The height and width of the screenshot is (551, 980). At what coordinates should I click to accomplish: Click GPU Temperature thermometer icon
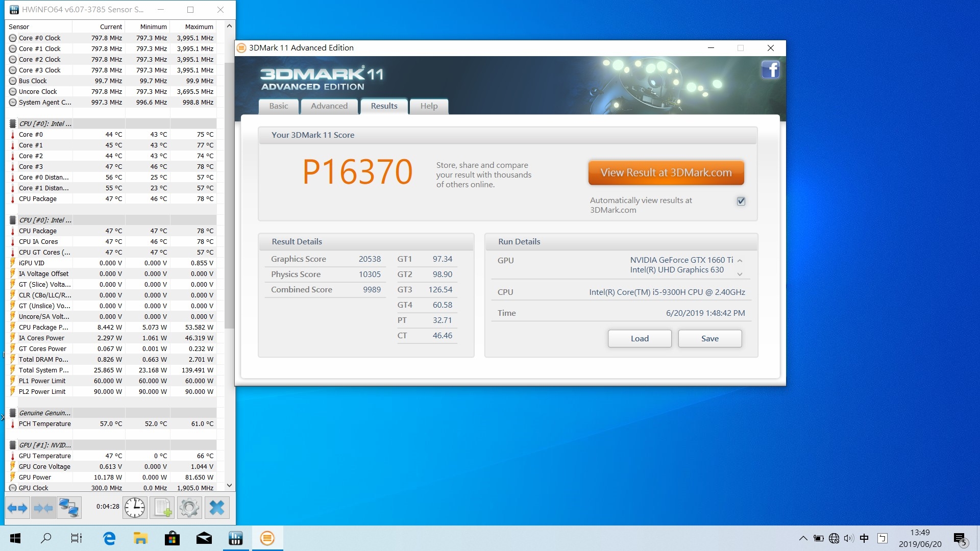click(13, 456)
